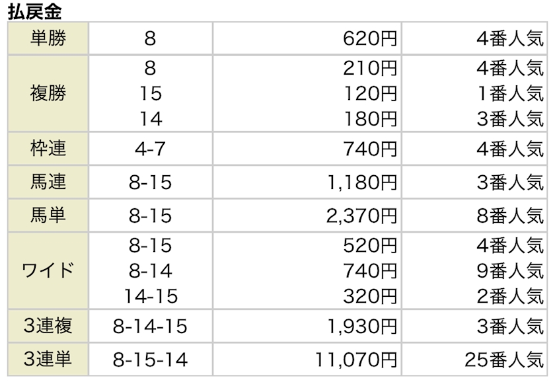
Task: Select the 3連複 row label
Action: [48, 325]
